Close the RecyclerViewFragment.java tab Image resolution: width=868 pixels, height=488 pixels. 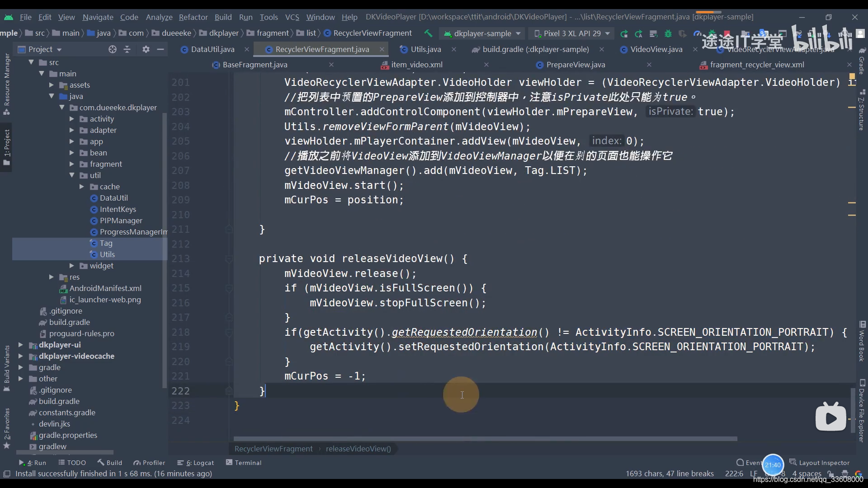tap(382, 49)
